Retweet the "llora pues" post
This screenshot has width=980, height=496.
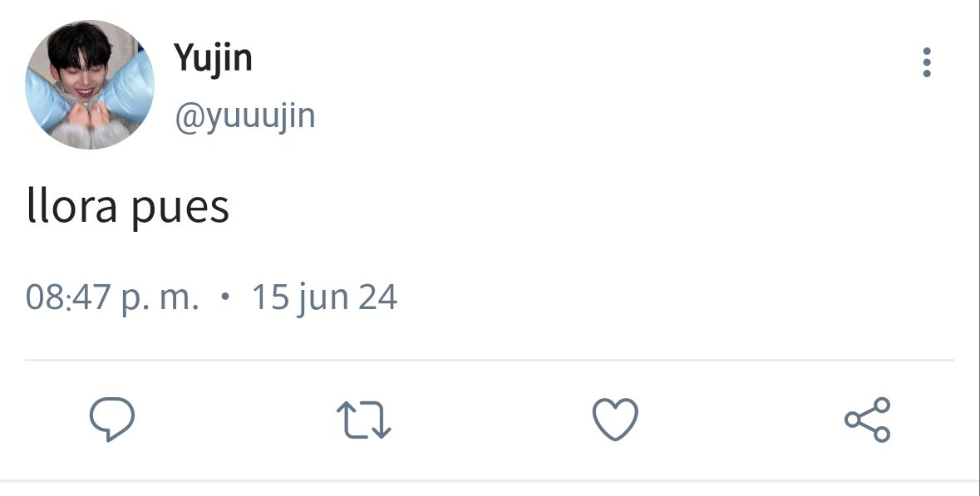(363, 420)
